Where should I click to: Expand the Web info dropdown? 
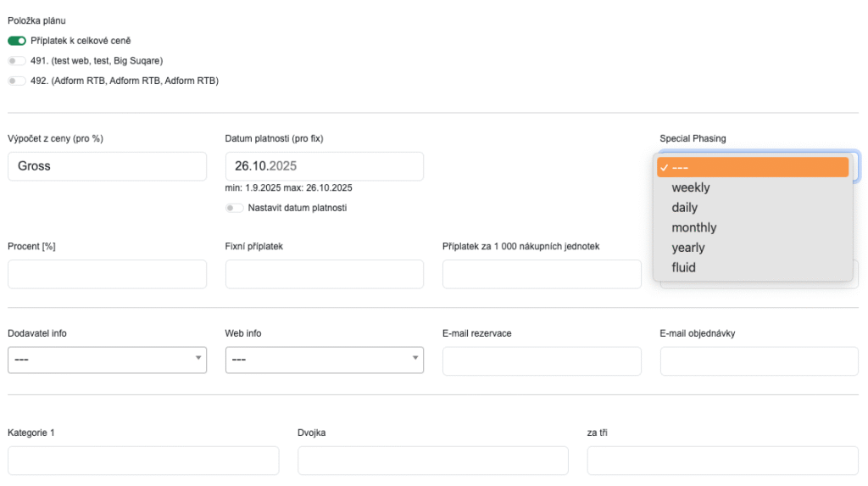click(x=324, y=360)
